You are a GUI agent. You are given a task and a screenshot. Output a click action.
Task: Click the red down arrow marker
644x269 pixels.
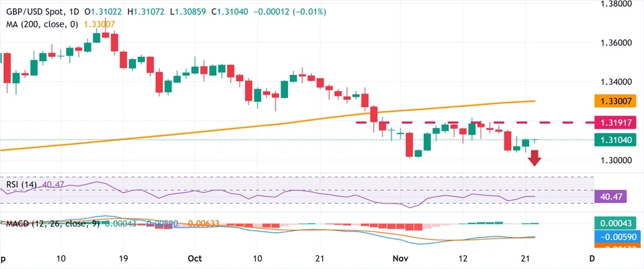point(534,159)
